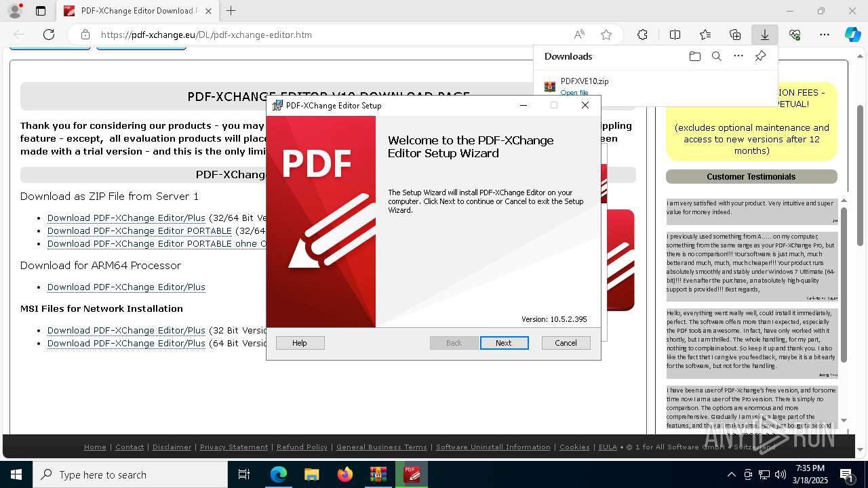Open more options in Downloads panel
868x488 pixels.
pyautogui.click(x=738, y=56)
